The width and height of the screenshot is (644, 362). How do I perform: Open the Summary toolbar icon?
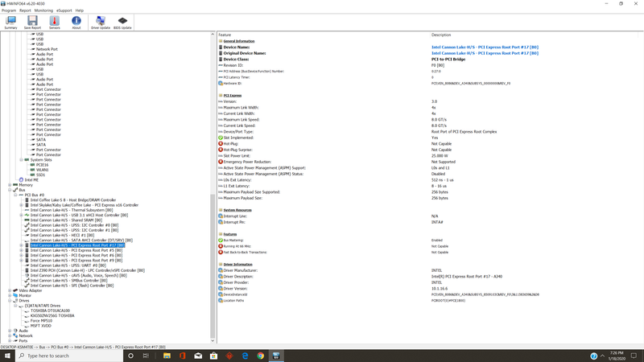[x=10, y=23]
